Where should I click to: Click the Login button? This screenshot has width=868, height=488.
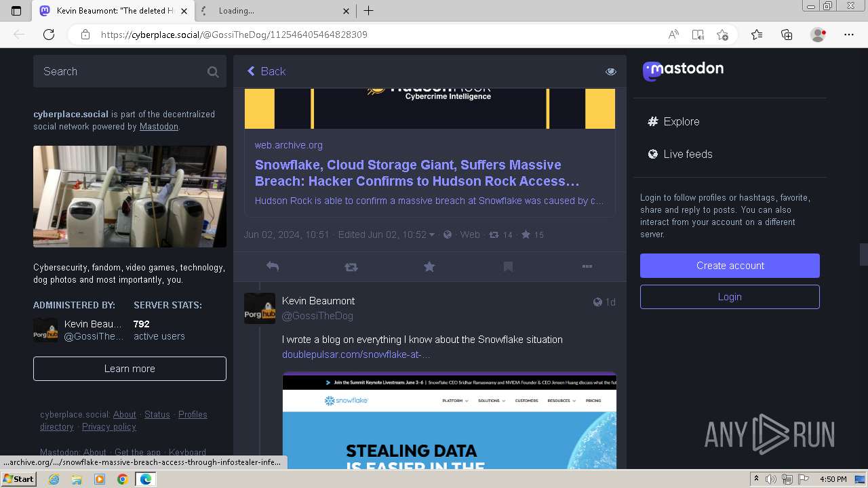(730, 297)
